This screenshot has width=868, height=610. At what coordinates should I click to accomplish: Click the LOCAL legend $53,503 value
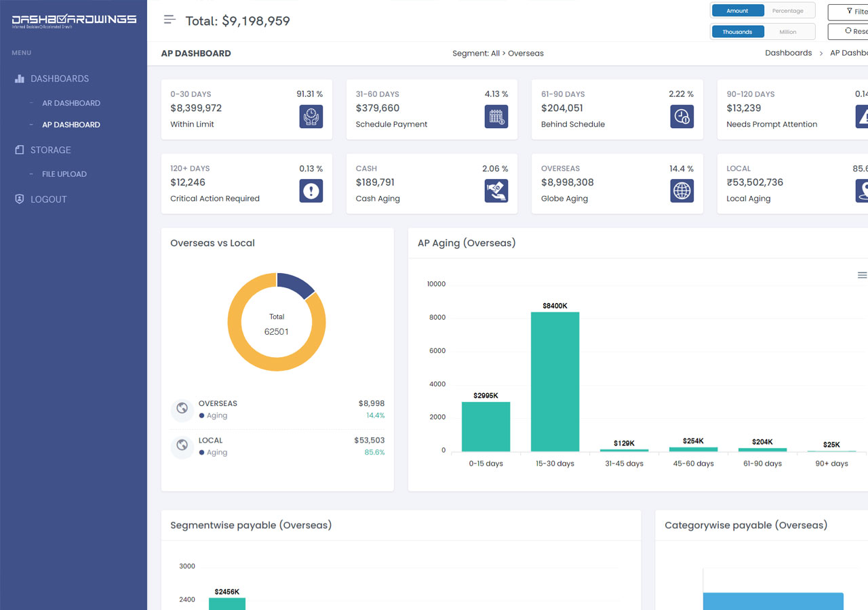(x=370, y=441)
